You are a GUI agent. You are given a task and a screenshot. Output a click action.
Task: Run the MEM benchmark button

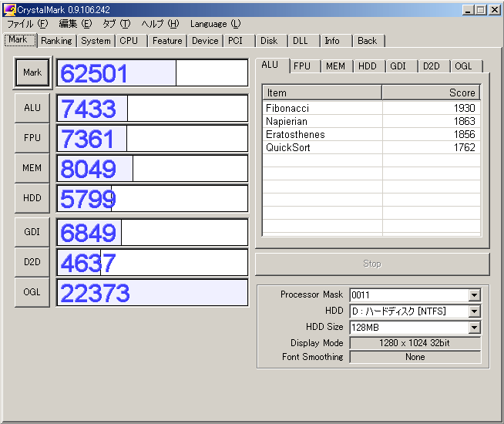point(32,168)
